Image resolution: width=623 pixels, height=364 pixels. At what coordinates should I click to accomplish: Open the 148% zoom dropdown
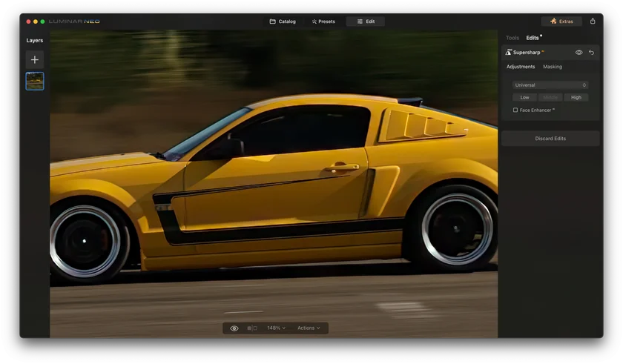pos(276,328)
